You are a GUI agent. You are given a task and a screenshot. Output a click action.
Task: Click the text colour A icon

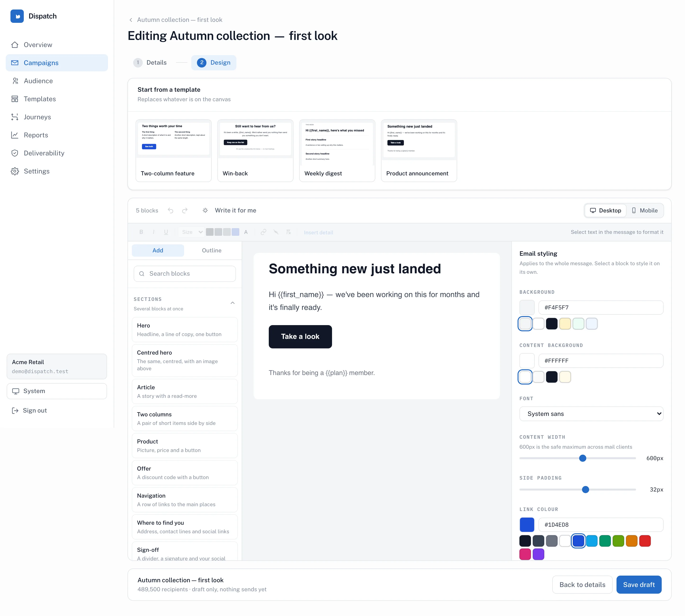(246, 232)
